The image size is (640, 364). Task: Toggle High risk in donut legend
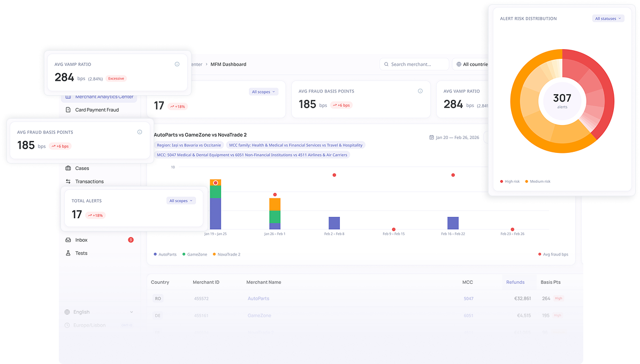(510, 181)
